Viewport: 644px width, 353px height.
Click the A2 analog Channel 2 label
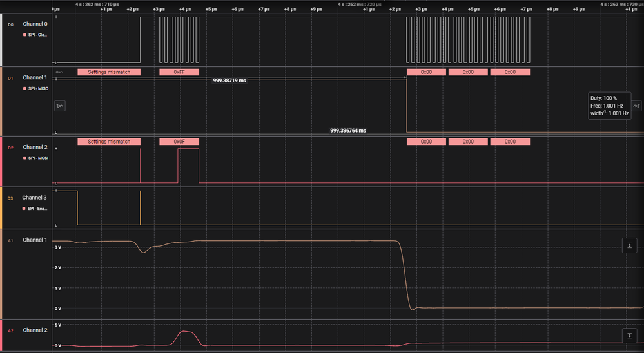coord(35,330)
